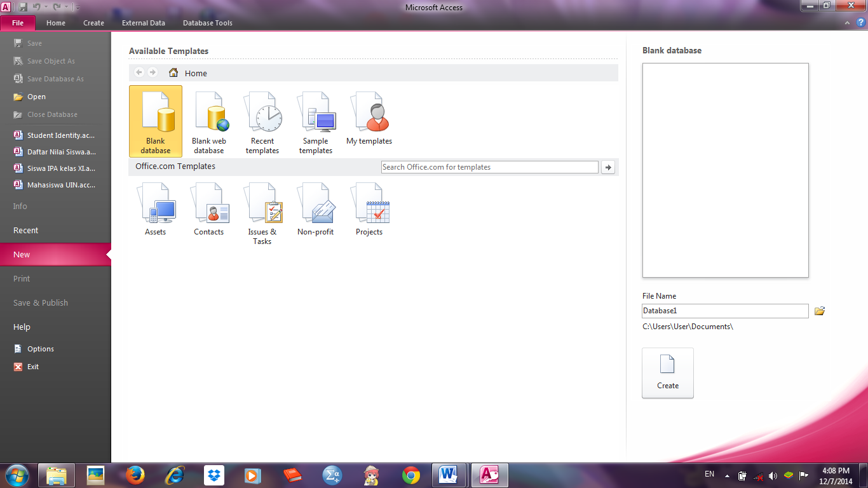868x488 pixels.
Task: Click the File Name input field
Action: (x=725, y=311)
